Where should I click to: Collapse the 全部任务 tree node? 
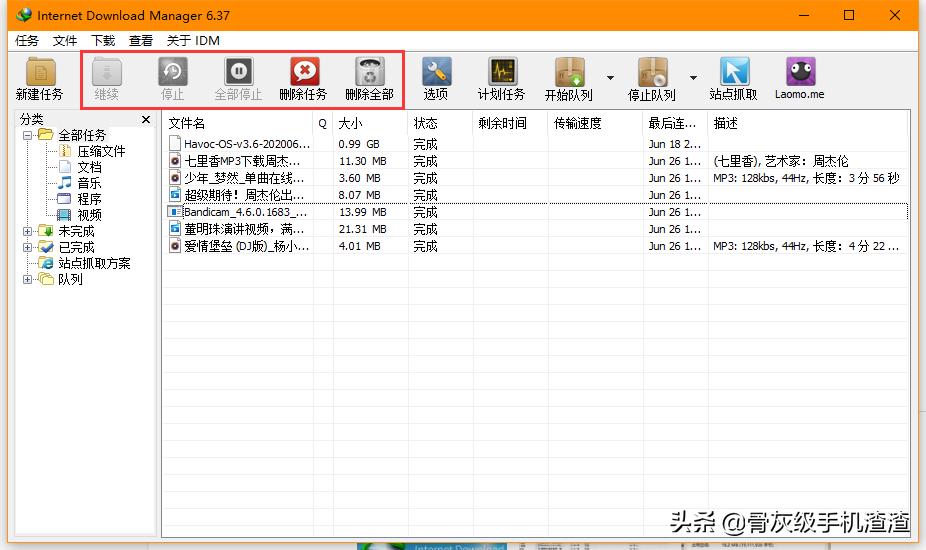pyautogui.click(x=27, y=135)
